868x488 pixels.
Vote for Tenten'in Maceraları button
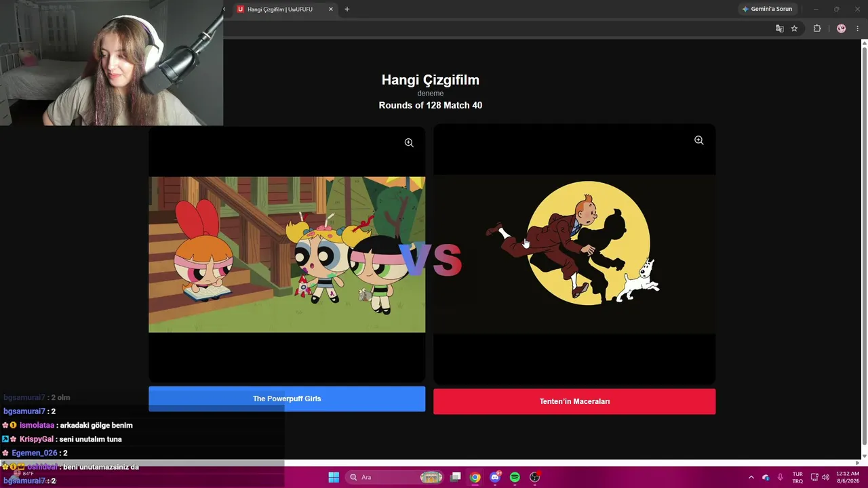click(574, 401)
